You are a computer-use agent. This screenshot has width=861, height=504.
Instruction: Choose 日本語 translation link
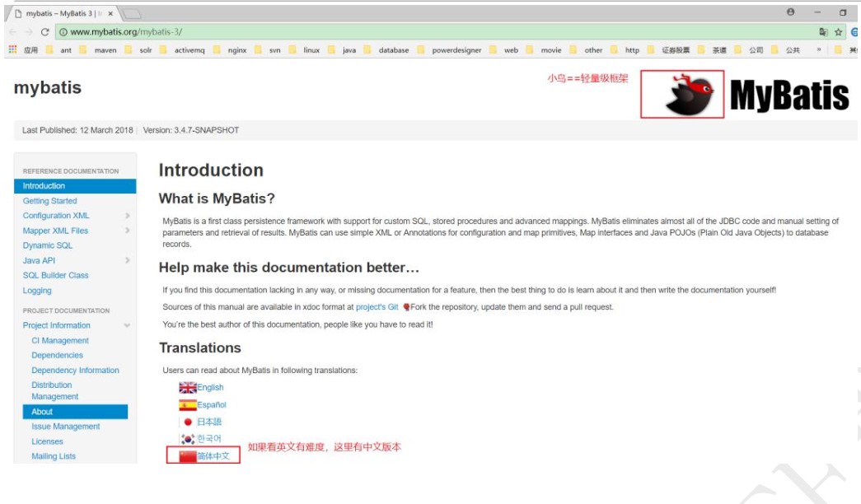click(x=209, y=422)
